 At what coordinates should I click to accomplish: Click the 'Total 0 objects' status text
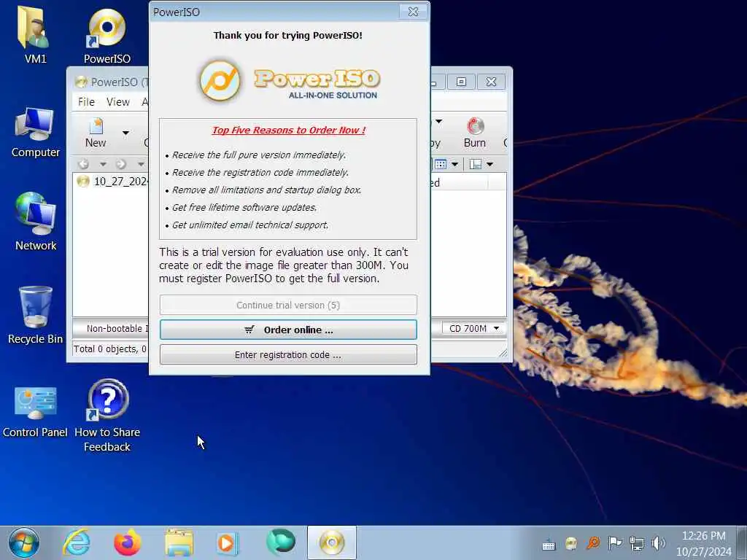110,349
